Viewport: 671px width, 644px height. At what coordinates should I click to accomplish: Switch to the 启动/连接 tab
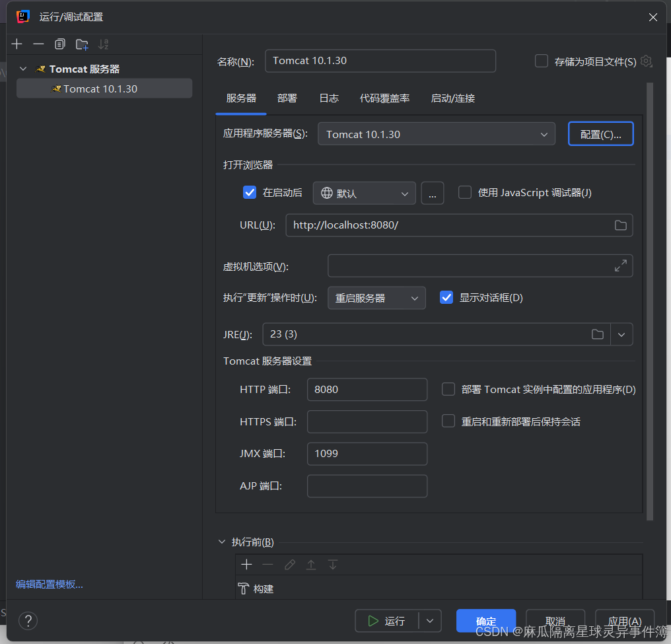point(453,98)
